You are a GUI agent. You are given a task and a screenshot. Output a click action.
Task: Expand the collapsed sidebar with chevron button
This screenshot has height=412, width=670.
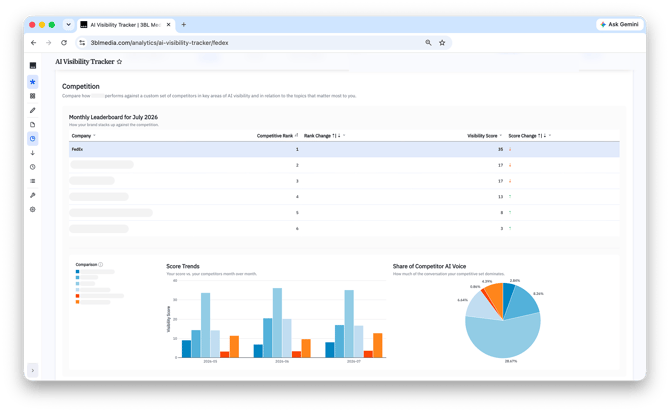33,370
